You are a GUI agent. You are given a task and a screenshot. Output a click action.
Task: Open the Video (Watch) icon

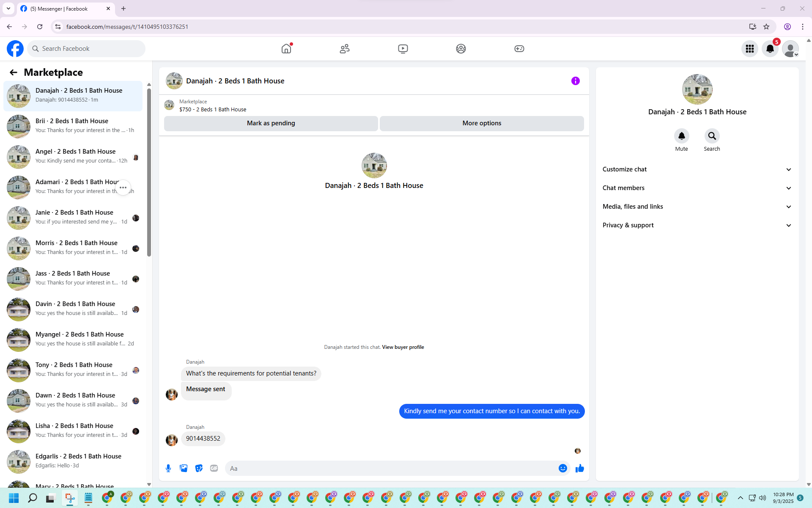point(403,49)
